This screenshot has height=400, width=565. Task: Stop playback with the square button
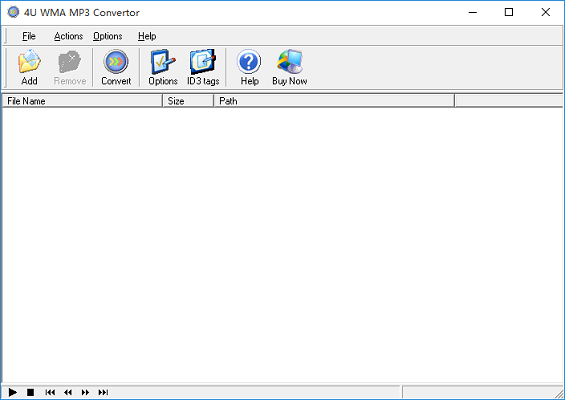pos(31,392)
